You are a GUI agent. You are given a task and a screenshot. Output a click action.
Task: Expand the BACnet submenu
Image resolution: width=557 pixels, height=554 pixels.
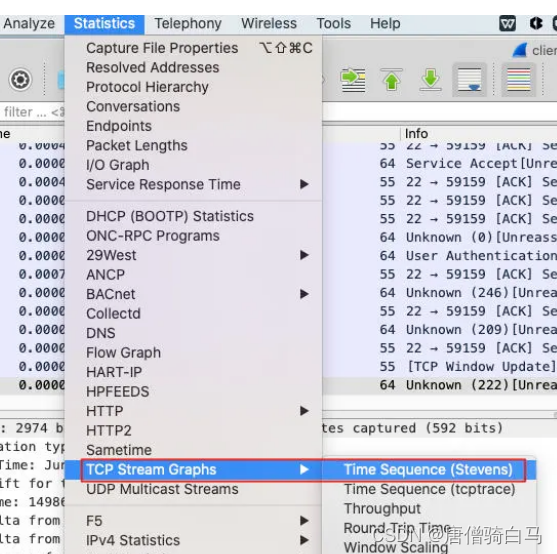click(x=193, y=294)
